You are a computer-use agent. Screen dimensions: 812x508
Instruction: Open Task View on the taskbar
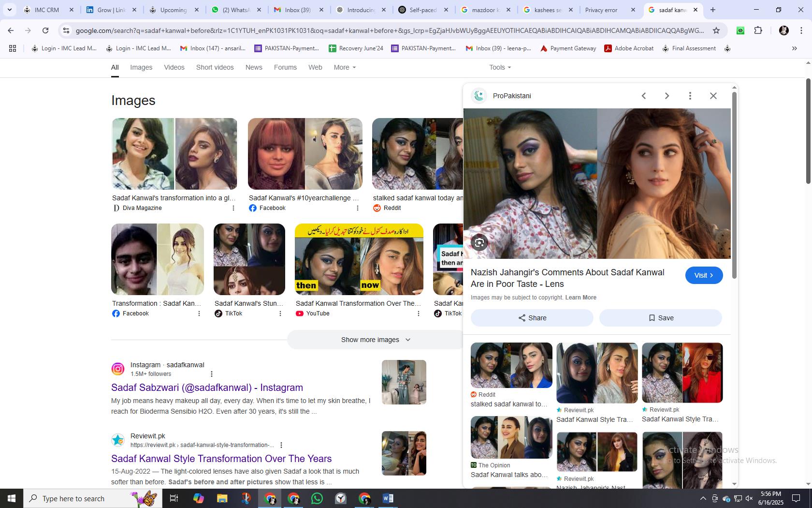(x=174, y=498)
